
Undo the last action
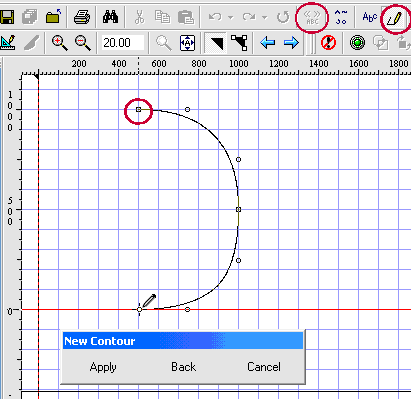(x=215, y=16)
